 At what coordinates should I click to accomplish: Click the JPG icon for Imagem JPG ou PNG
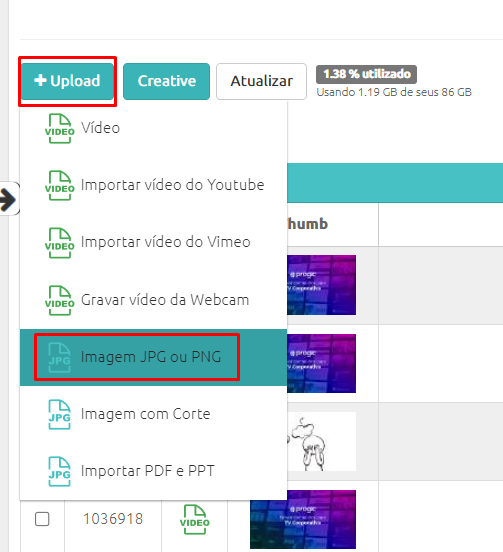59,358
